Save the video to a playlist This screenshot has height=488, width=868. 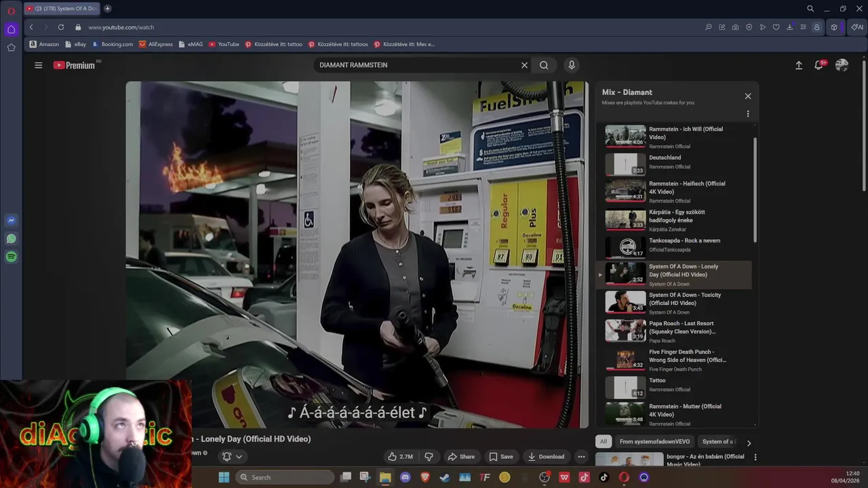501,457
